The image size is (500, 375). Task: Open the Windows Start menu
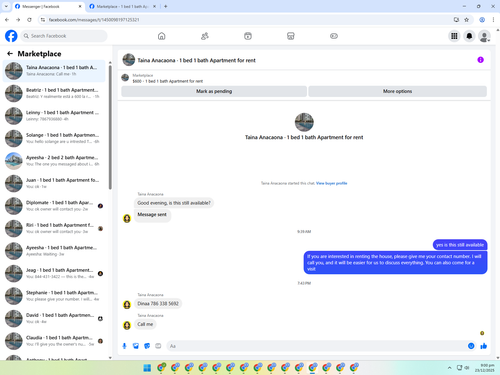click(x=147, y=368)
